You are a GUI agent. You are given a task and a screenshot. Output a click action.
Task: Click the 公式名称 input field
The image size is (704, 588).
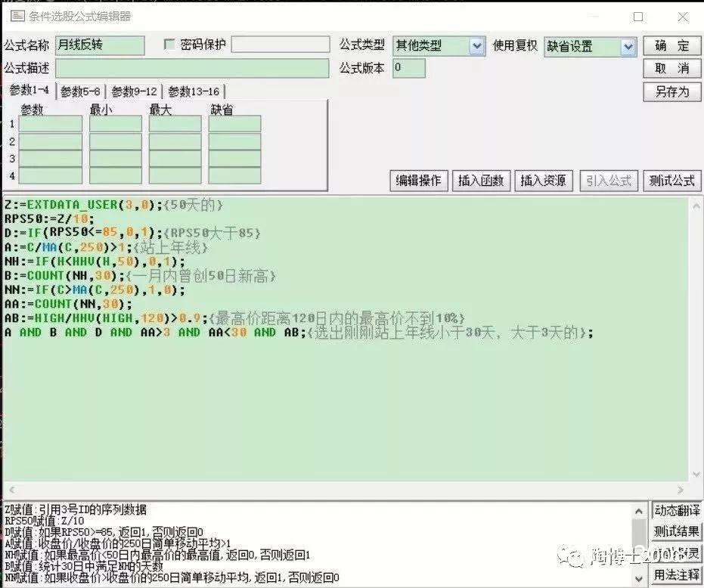(x=100, y=45)
